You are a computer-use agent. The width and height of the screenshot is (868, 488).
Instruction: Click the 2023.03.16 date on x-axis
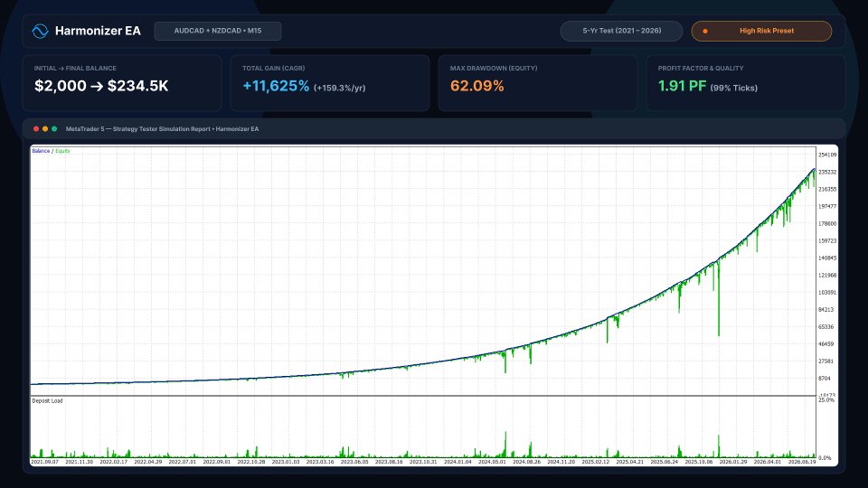click(320, 462)
